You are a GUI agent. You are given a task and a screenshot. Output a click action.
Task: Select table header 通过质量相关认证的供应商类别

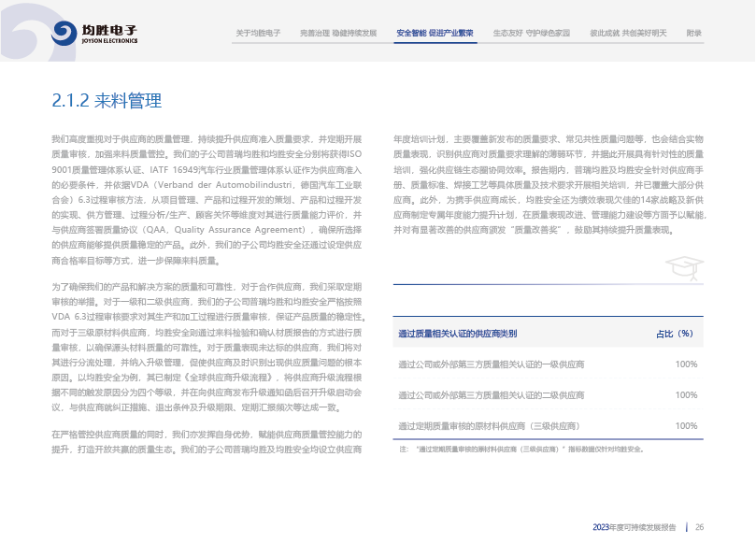458,333
